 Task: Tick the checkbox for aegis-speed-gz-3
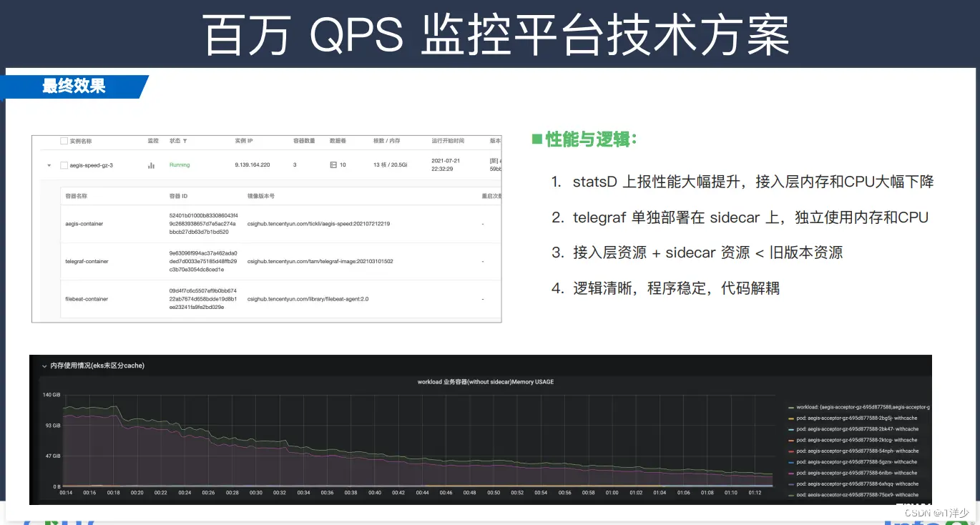pos(64,165)
